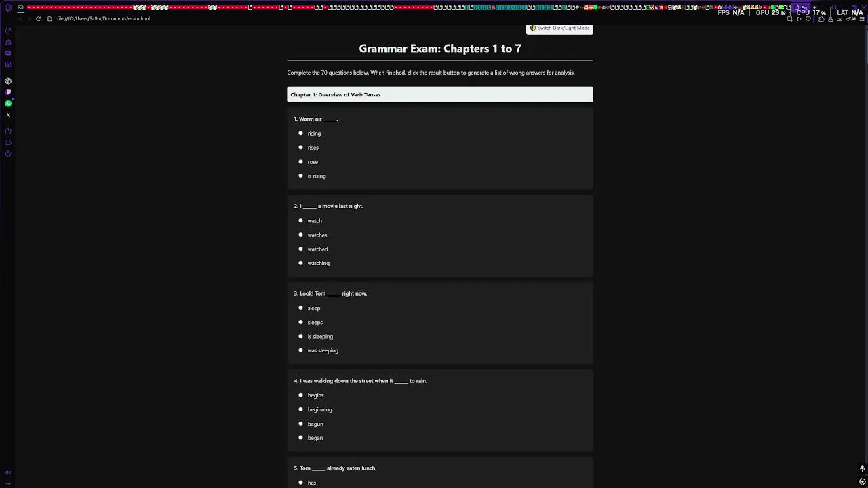This screenshot has height=488, width=868.
Task: Click question 5 text "already eaten lunch"
Action: 351,468
